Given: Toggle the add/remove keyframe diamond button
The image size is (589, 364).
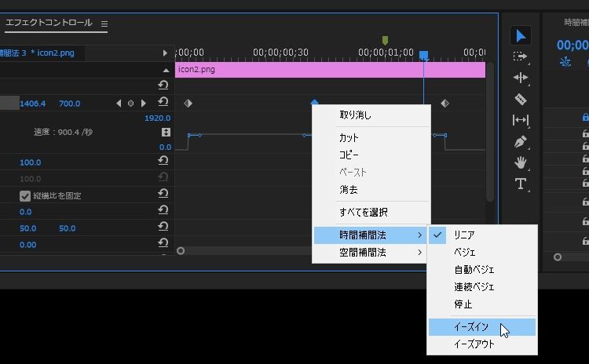Looking at the screenshot, I should [x=130, y=104].
